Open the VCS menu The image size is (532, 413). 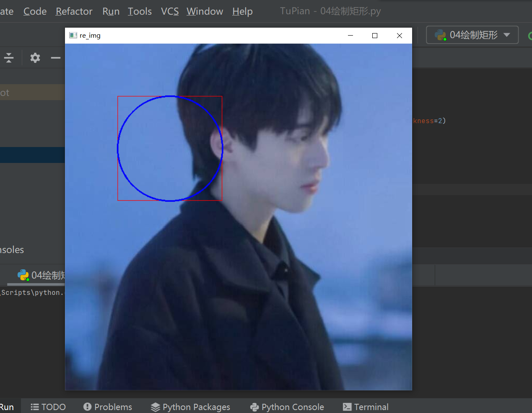tap(170, 11)
